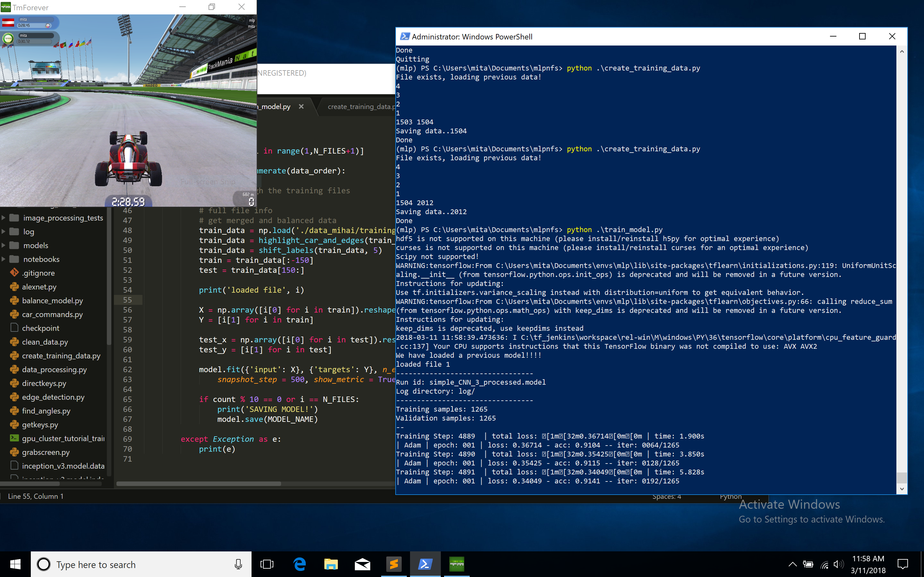This screenshot has height=577, width=924.
Task: Switch to the create_training_data.py tab
Action: click(x=360, y=107)
